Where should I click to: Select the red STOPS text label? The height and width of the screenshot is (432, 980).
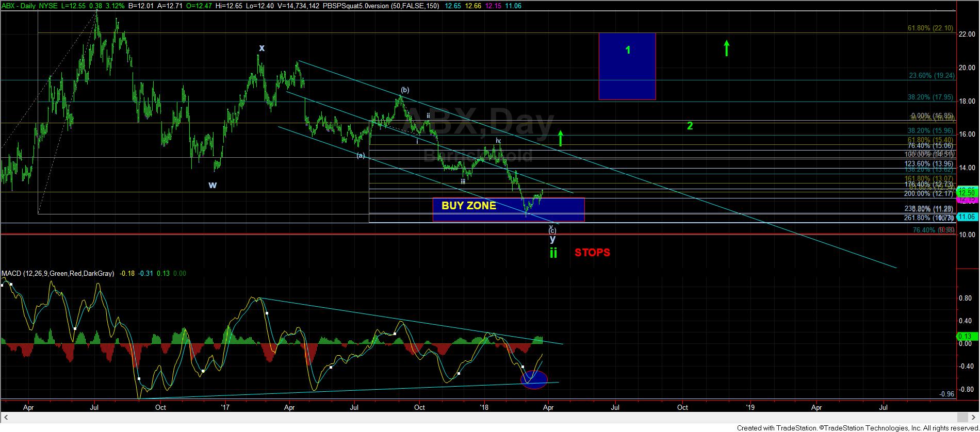point(592,253)
